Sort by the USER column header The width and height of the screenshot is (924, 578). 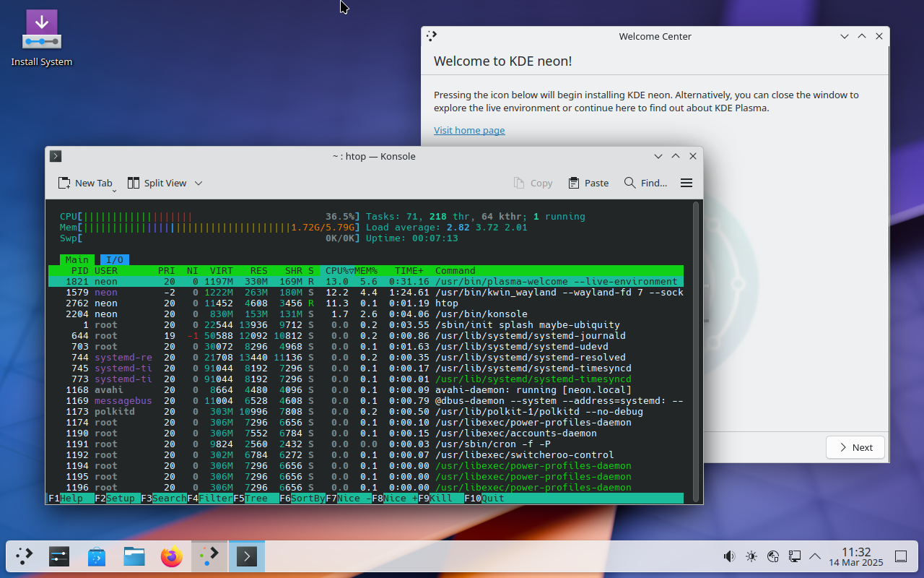tap(106, 270)
